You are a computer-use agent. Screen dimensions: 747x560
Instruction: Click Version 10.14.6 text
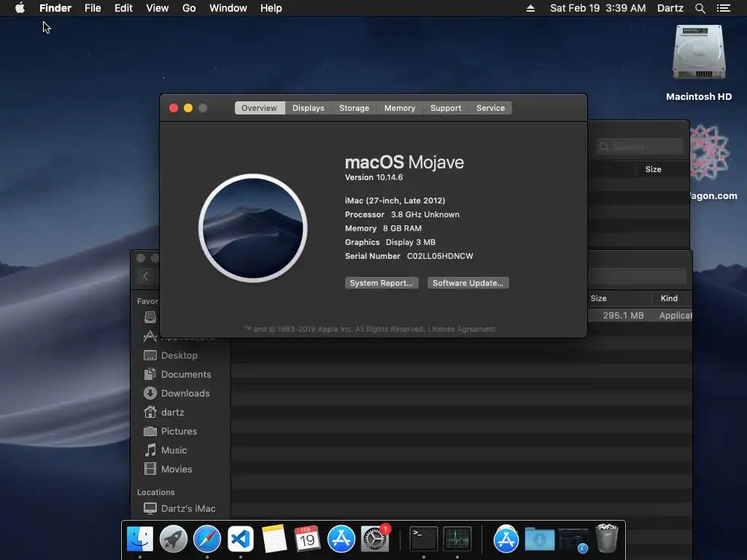(x=373, y=177)
